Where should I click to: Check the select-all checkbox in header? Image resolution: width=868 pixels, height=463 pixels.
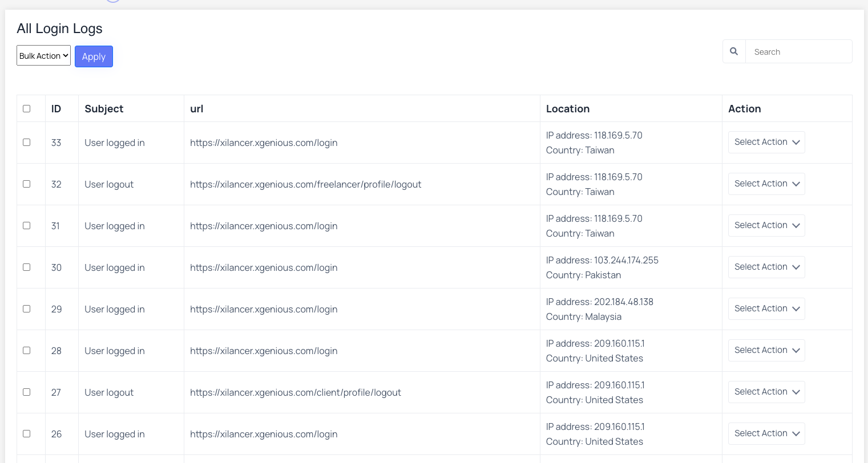click(26, 108)
